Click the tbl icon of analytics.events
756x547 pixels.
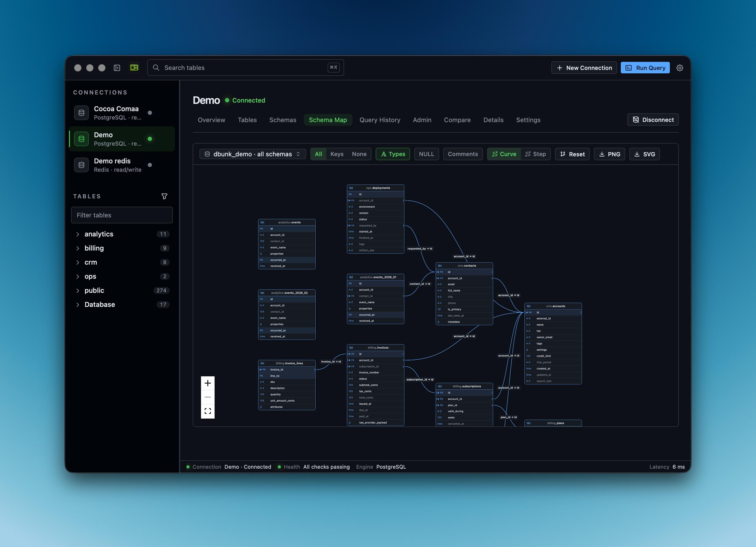262,222
